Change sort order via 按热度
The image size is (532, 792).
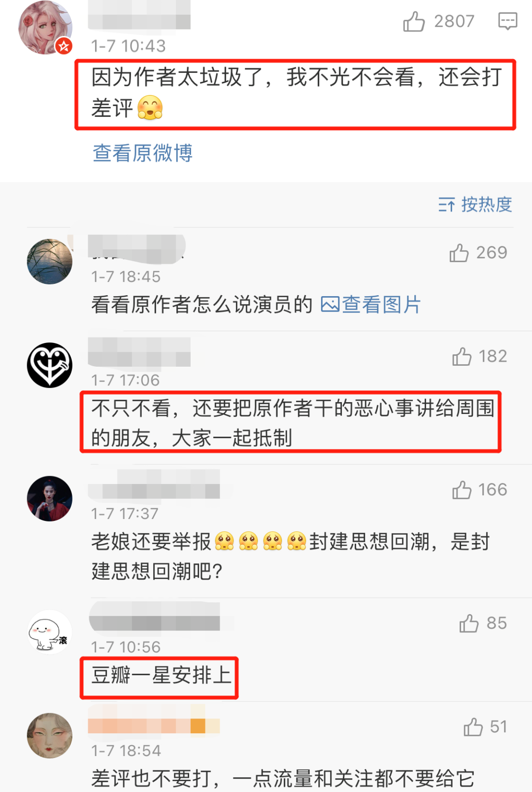point(475,205)
